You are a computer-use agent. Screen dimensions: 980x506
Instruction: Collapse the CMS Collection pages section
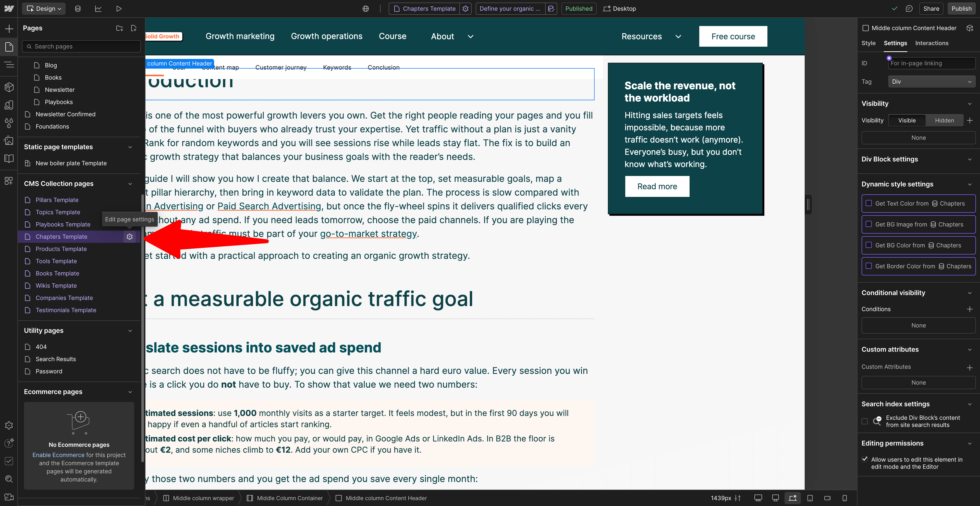pos(130,184)
